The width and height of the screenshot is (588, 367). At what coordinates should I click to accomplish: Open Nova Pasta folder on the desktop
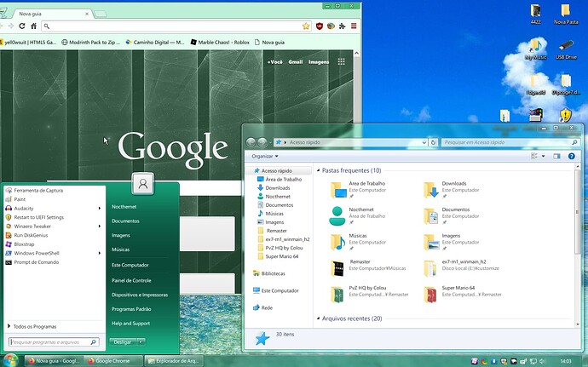(566, 14)
